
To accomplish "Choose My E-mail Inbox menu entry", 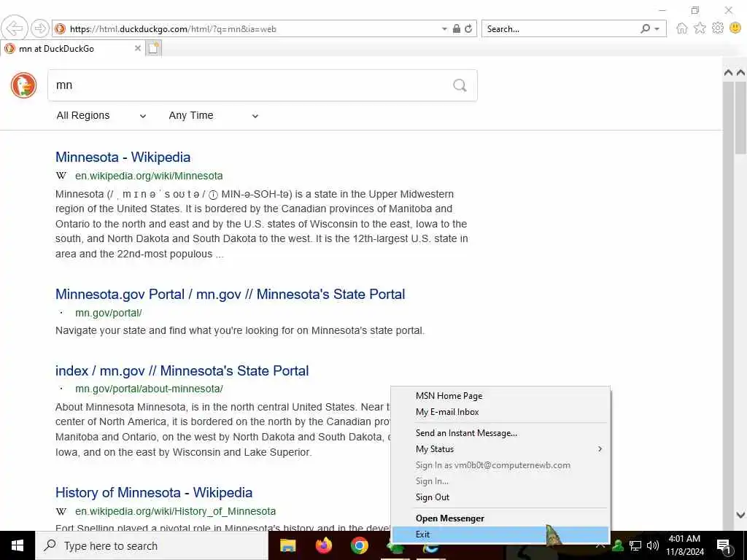I will pos(500,412).
